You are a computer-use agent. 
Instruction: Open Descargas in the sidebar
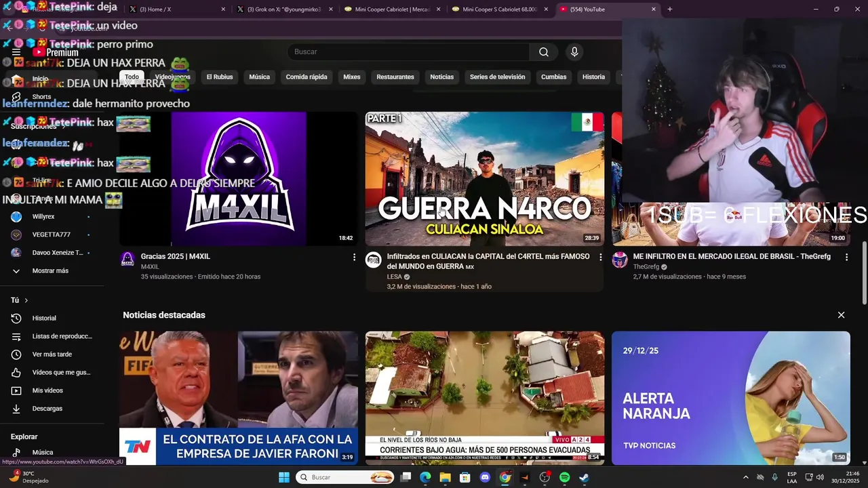[x=47, y=409]
